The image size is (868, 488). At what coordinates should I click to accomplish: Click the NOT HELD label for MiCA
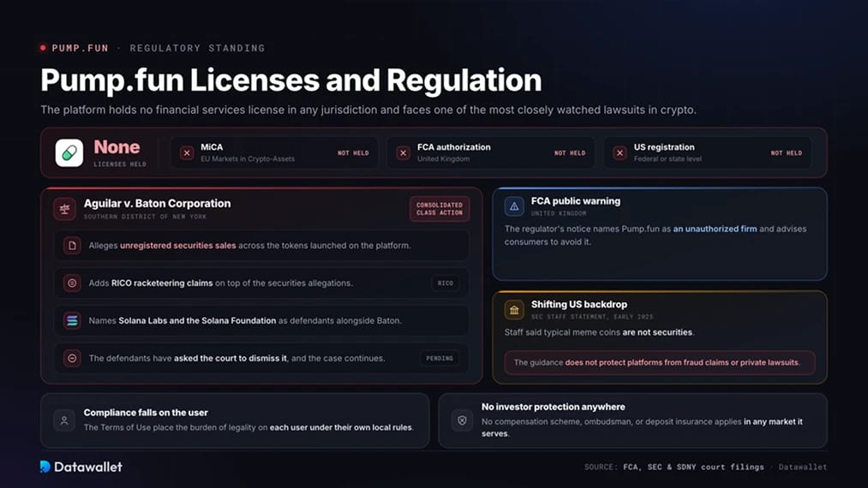tap(353, 152)
